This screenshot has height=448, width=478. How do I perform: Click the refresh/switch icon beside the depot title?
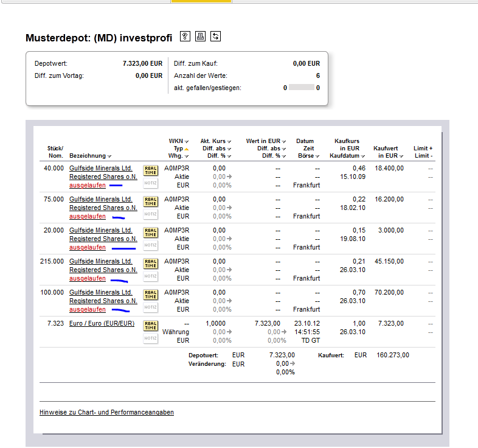click(x=215, y=37)
